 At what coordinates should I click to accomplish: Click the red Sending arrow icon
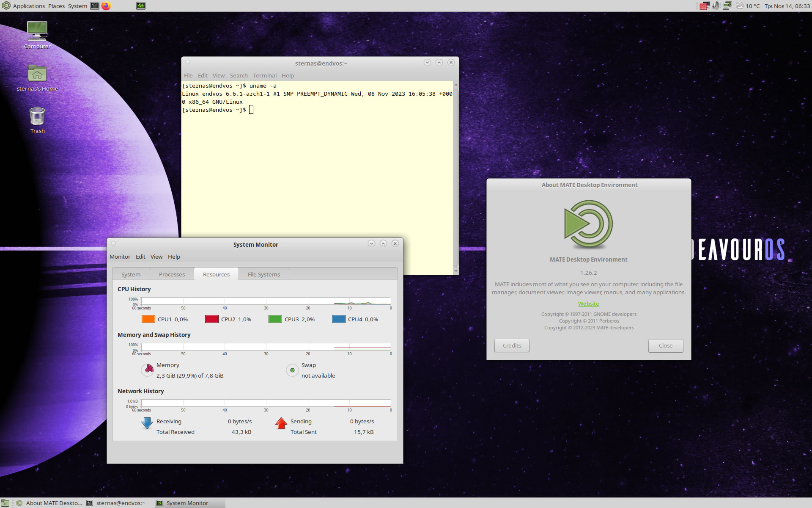pos(281,423)
